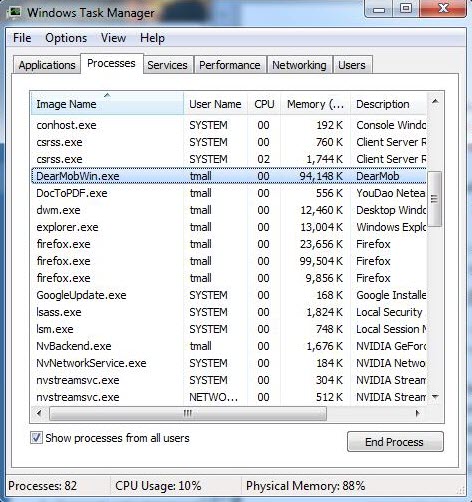Click the vertical scrollbar thumb
Viewport: 472px width, 502px height.
[435, 199]
